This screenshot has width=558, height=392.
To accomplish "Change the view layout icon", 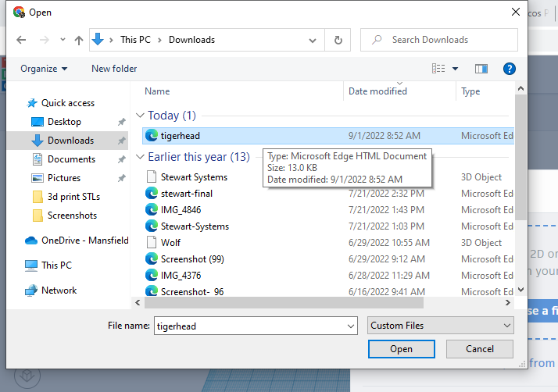I will tap(438, 68).
